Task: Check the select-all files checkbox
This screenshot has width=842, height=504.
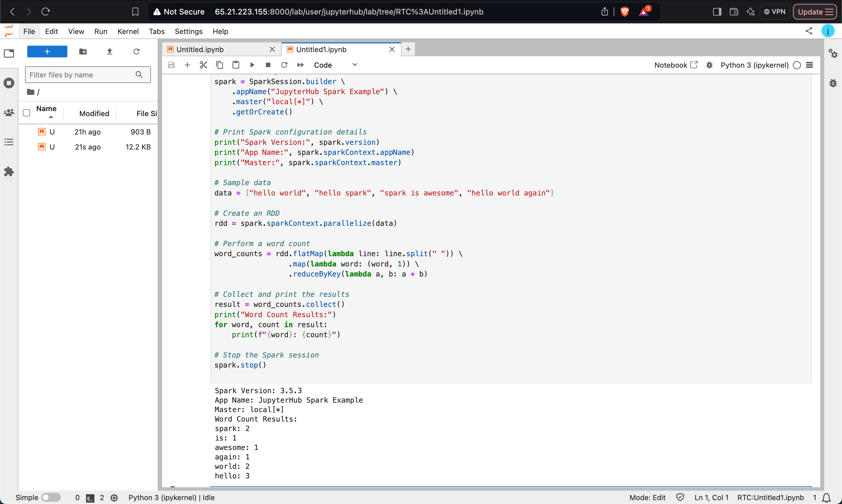Action: [26, 113]
